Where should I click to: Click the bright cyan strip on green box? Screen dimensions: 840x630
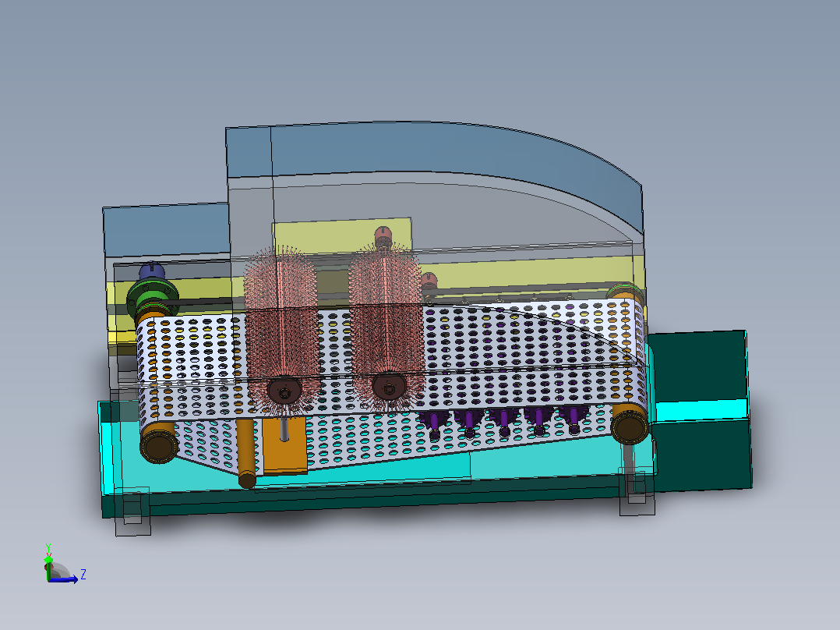pos(701,411)
